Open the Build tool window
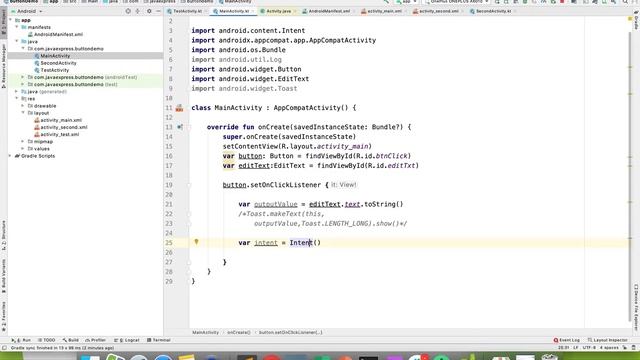640x360 pixels. pos(71,340)
